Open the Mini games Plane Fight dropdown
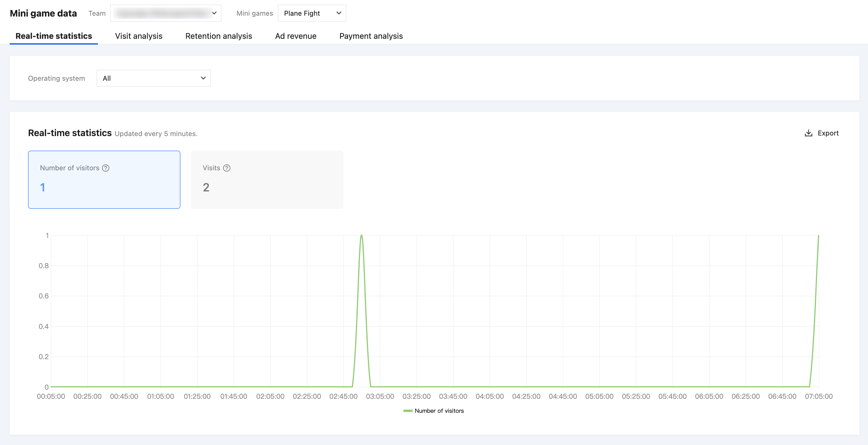868x445 pixels. coord(311,13)
